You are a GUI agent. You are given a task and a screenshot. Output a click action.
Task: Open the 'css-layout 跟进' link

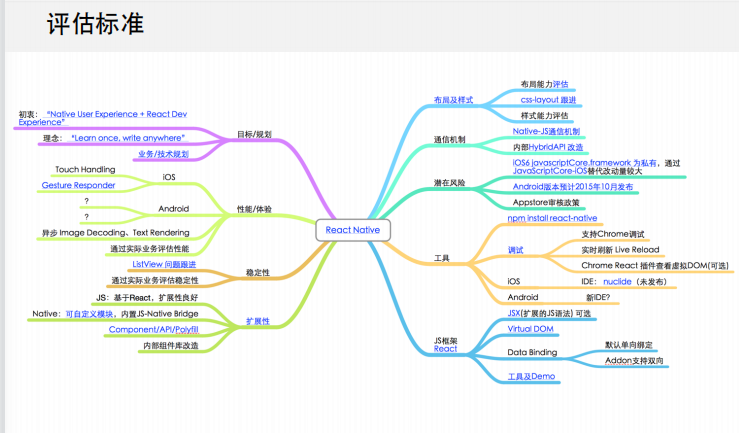click(548, 100)
